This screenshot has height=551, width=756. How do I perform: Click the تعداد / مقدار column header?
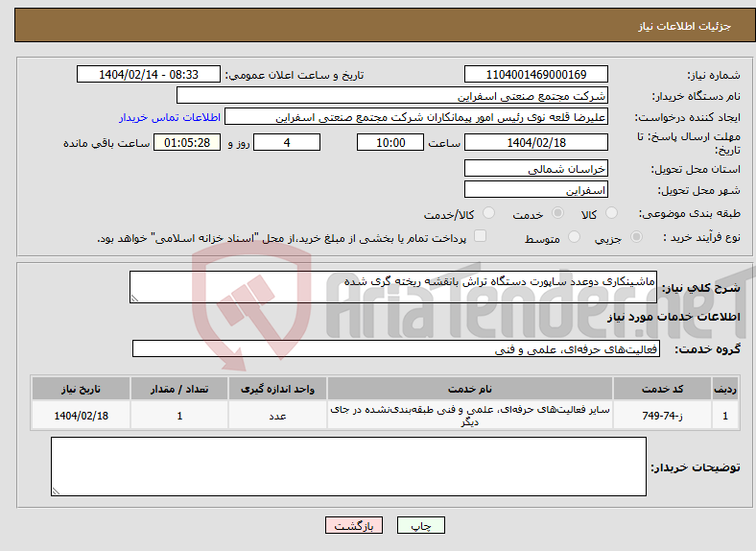click(x=179, y=389)
